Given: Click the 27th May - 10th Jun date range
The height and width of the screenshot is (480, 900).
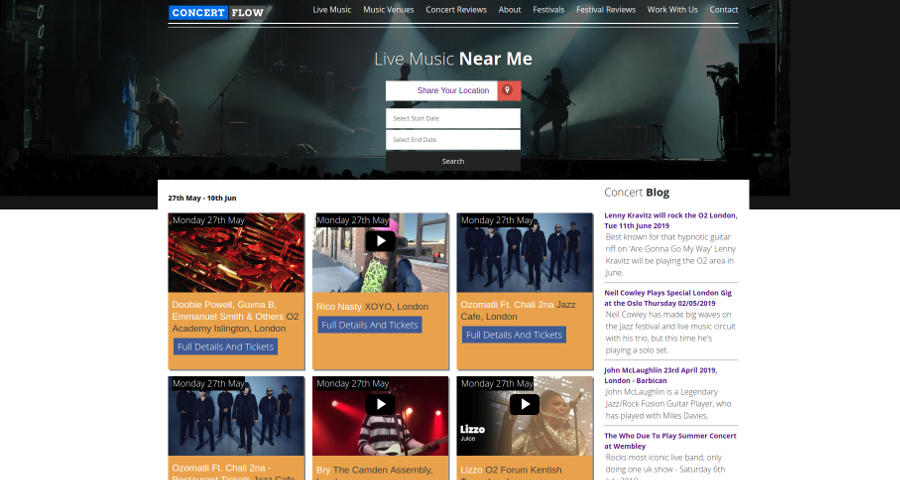Looking at the screenshot, I should 202,198.
